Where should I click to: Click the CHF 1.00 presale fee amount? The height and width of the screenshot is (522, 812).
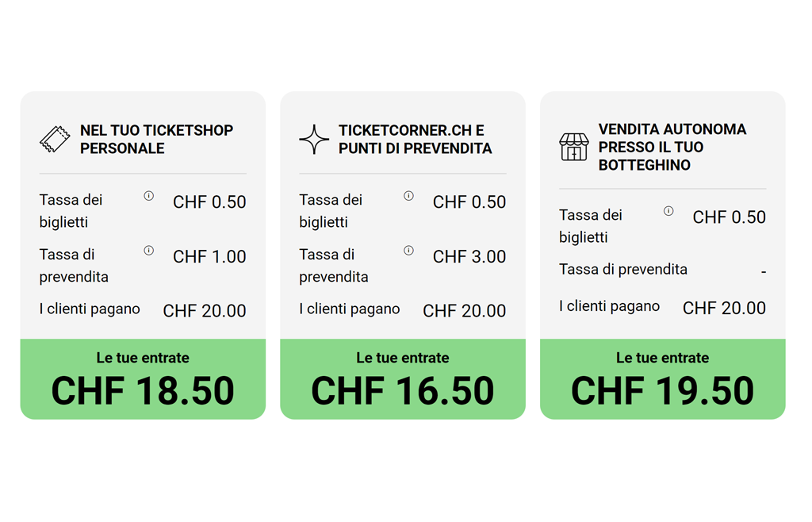point(209,257)
